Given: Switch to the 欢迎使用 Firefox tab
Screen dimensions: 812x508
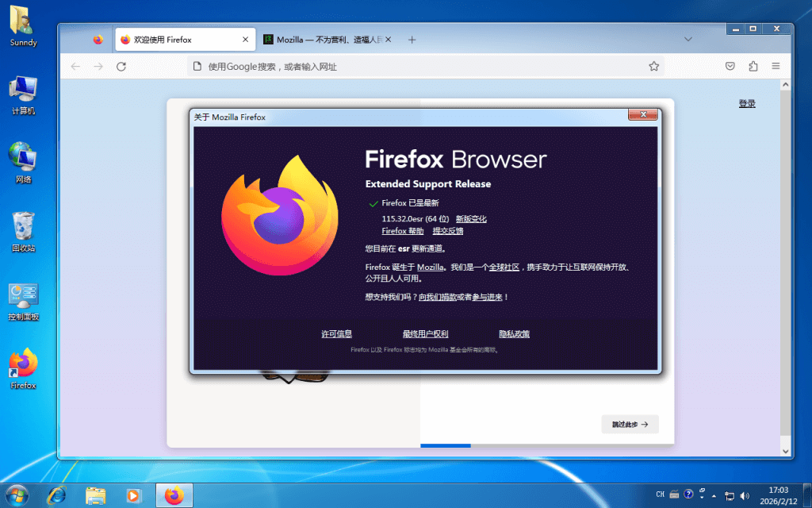Looking at the screenshot, I should pyautogui.click(x=185, y=40).
